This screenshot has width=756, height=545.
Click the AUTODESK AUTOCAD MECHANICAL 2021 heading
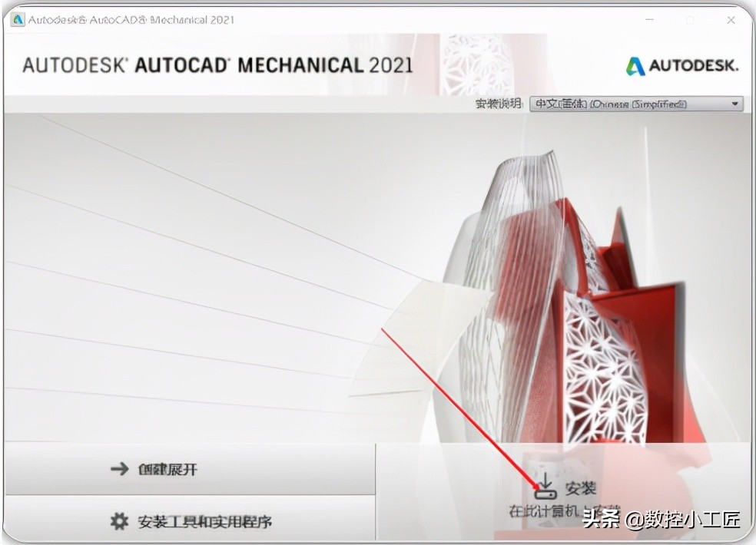click(217, 65)
